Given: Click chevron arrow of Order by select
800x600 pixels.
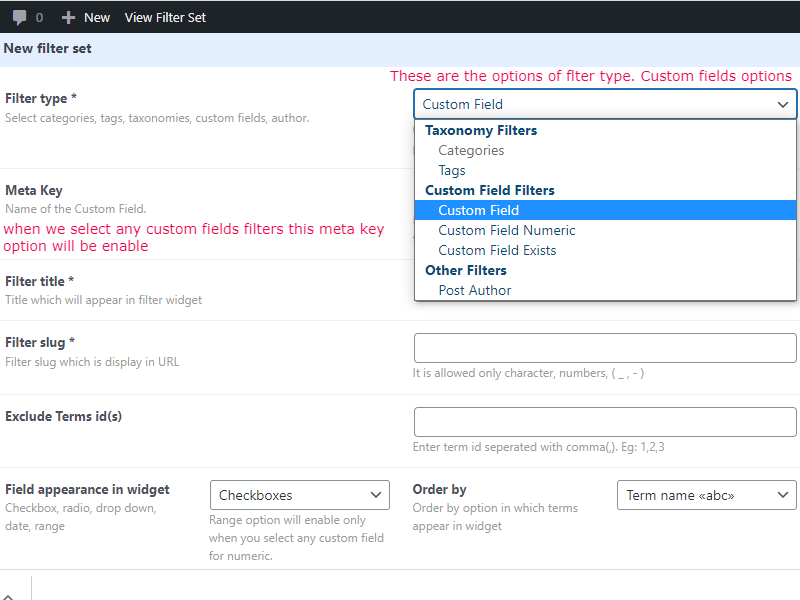Looking at the screenshot, I should (x=783, y=495).
